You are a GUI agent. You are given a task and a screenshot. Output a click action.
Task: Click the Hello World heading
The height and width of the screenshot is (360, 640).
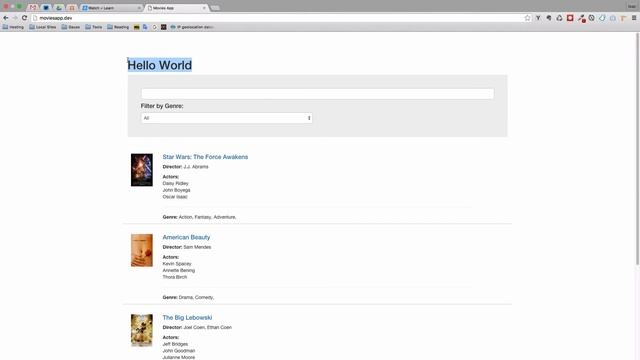160,65
